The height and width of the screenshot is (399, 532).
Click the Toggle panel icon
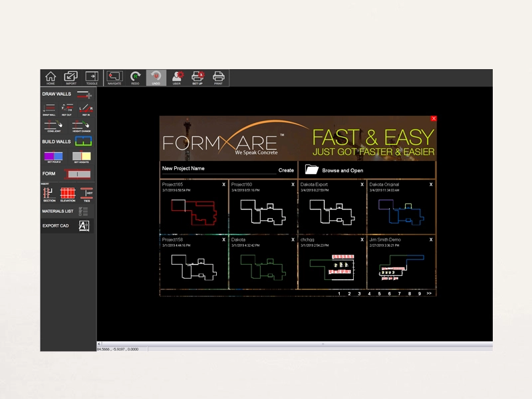click(92, 78)
